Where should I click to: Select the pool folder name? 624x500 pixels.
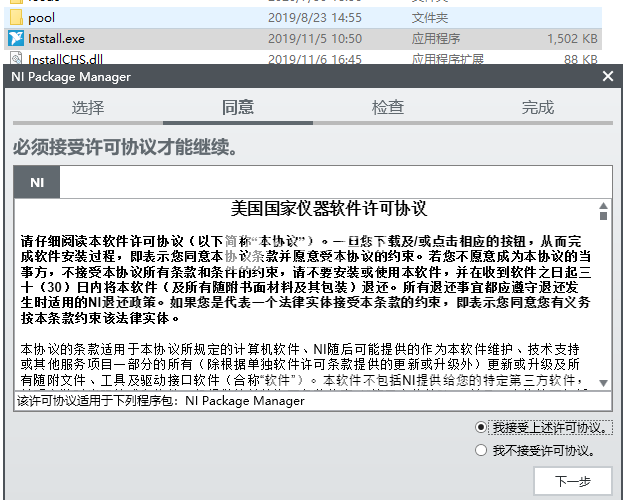pos(41,18)
